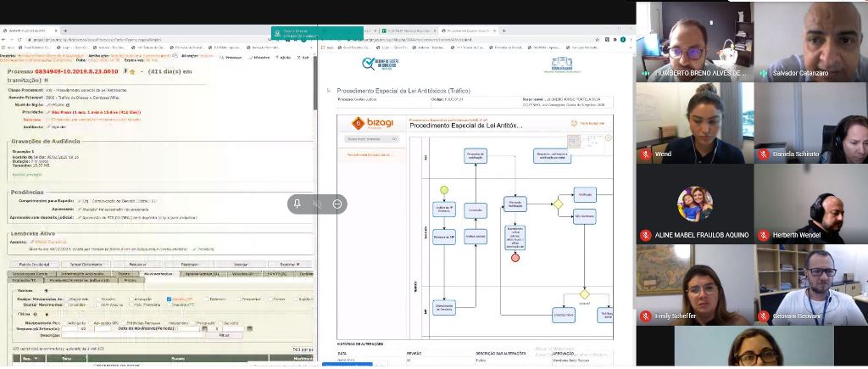Viewport: 868px width, 369px height.
Task: Switch to the Prisões tab
Action: click(x=131, y=280)
